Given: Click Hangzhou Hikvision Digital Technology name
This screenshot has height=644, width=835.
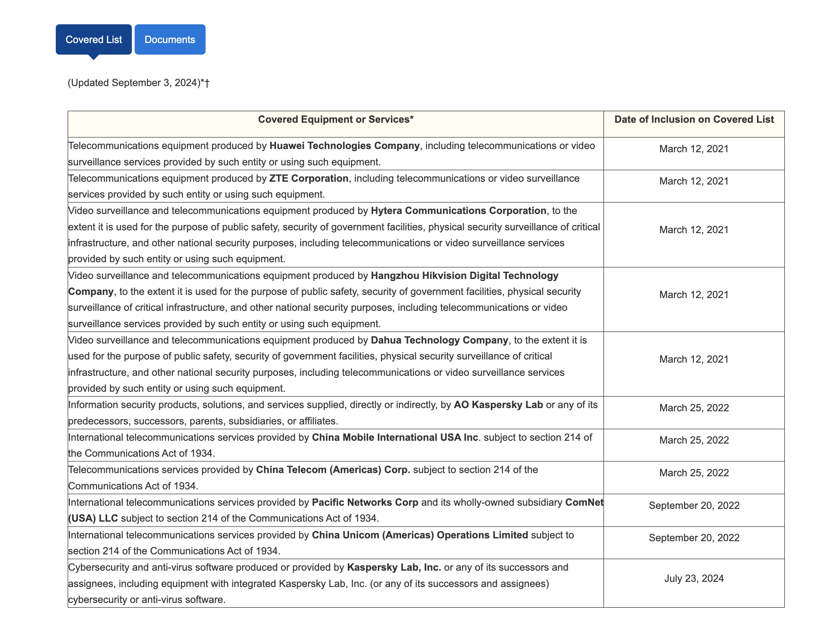Looking at the screenshot, I should (x=464, y=276).
